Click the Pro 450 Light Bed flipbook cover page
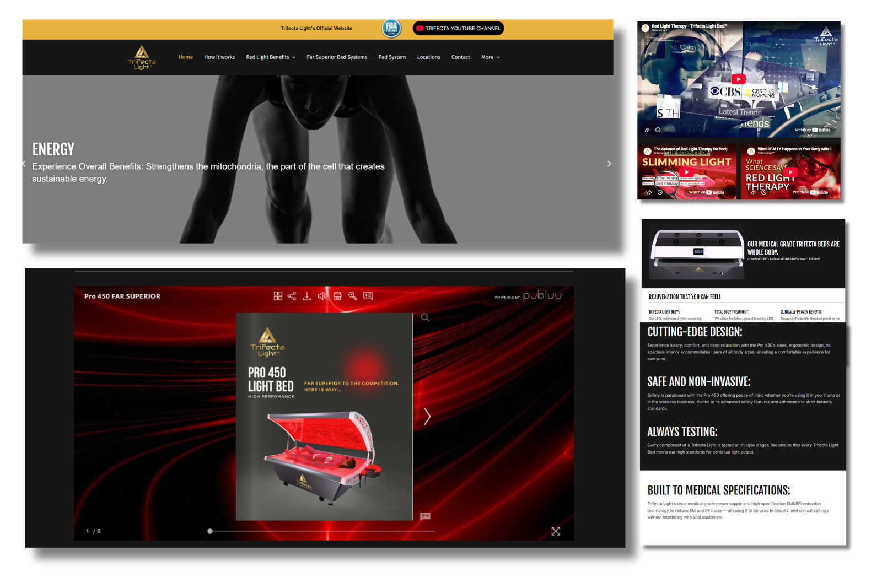Viewport: 882px width, 588px height. pyautogui.click(x=324, y=417)
